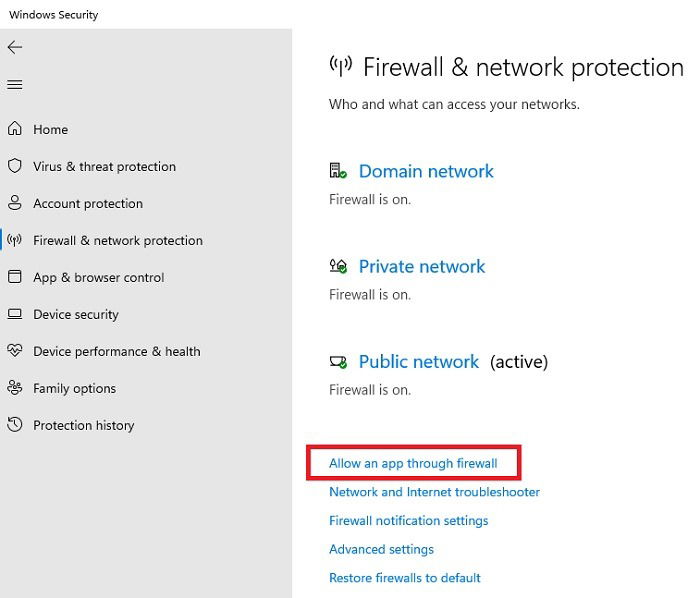Screen dimensions: 700x598
Task: Open Private network settings
Action: coord(422,267)
